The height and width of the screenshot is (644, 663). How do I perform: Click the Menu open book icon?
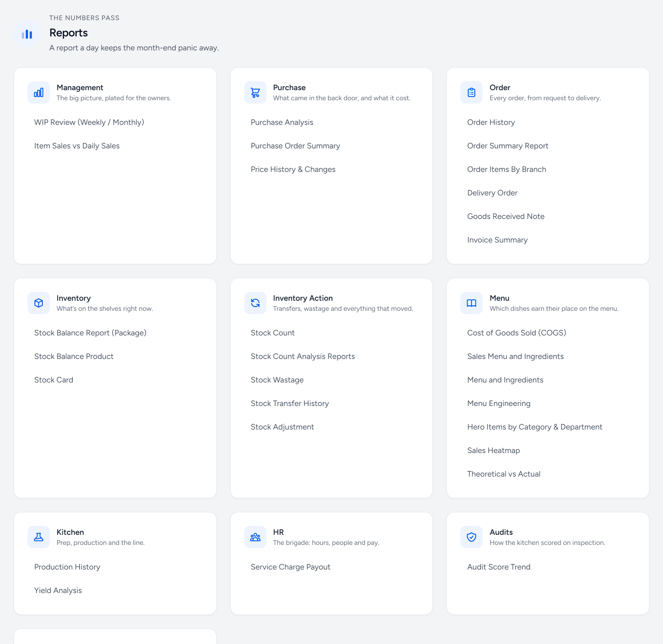click(471, 303)
